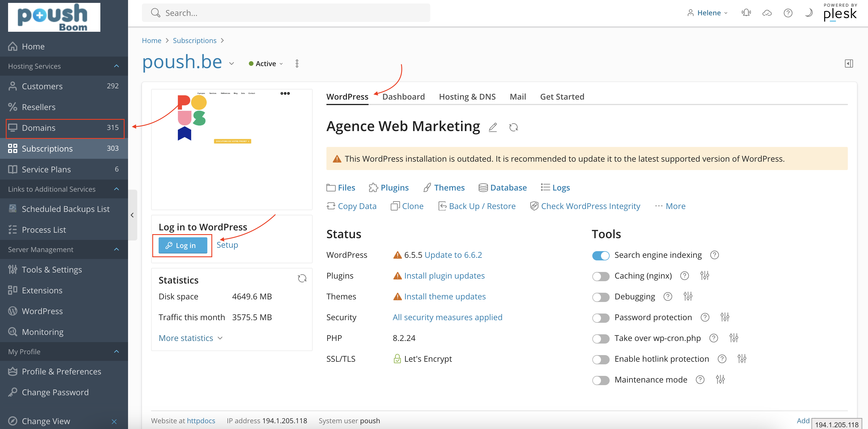Open notifications bell icon in header

[746, 13]
